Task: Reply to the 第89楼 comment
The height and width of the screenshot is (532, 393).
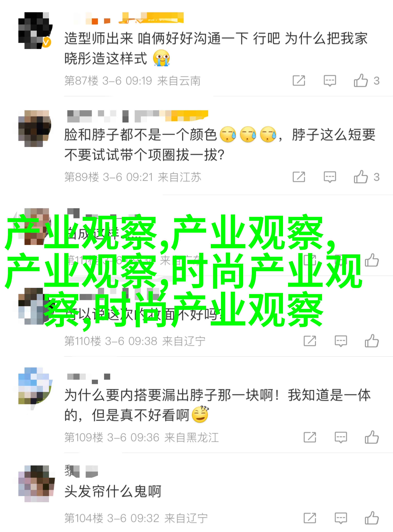Action: point(330,177)
